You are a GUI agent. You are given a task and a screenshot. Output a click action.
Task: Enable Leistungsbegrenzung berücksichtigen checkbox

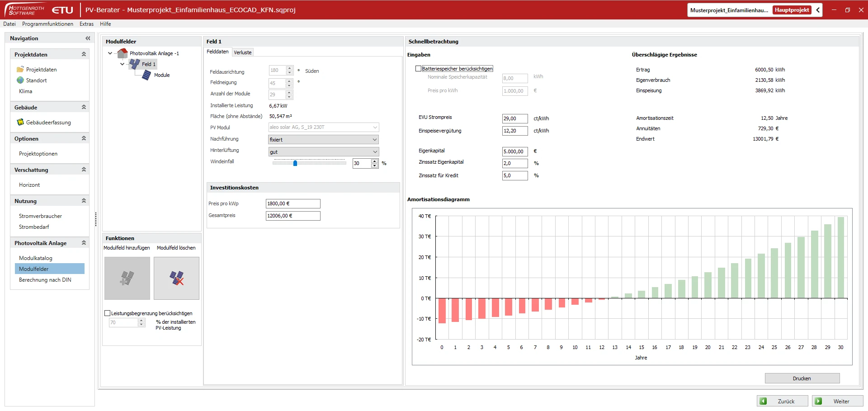coord(107,313)
